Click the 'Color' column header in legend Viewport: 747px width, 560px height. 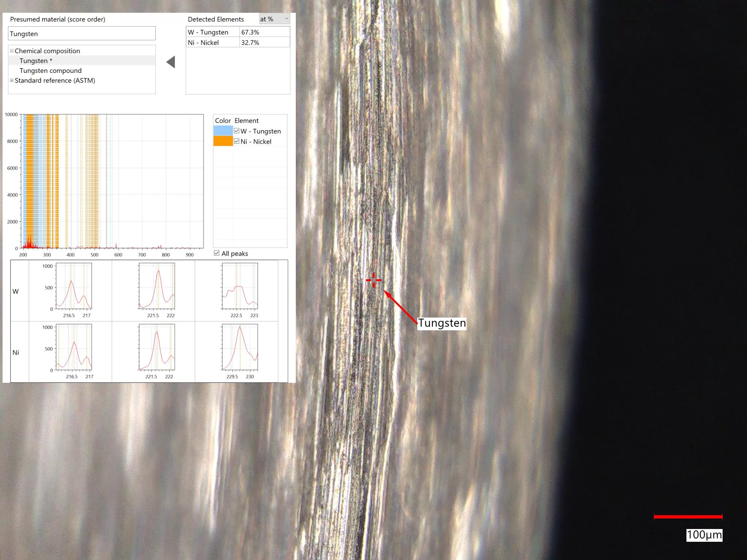tap(222, 120)
